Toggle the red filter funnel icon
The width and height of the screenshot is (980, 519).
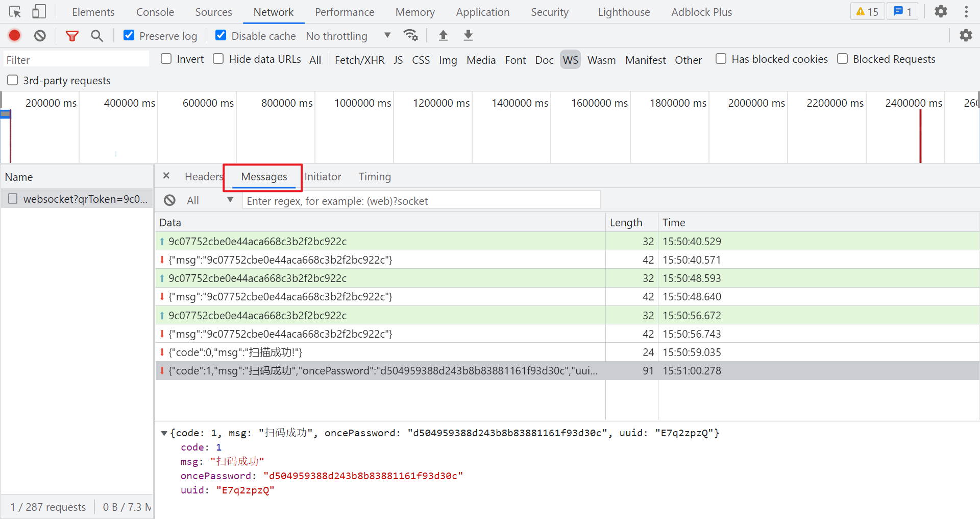click(72, 35)
